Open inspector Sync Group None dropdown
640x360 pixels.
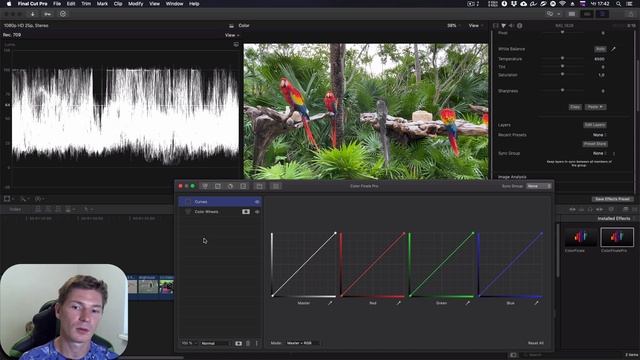[x=600, y=153]
